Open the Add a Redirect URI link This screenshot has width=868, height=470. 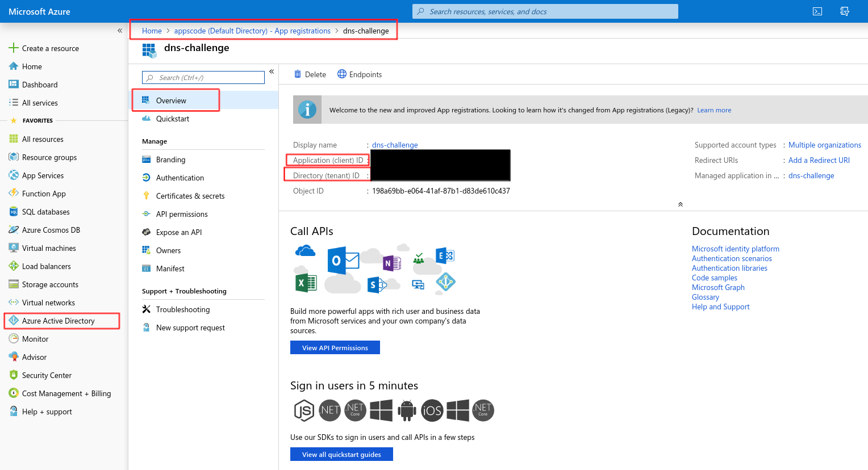point(819,160)
